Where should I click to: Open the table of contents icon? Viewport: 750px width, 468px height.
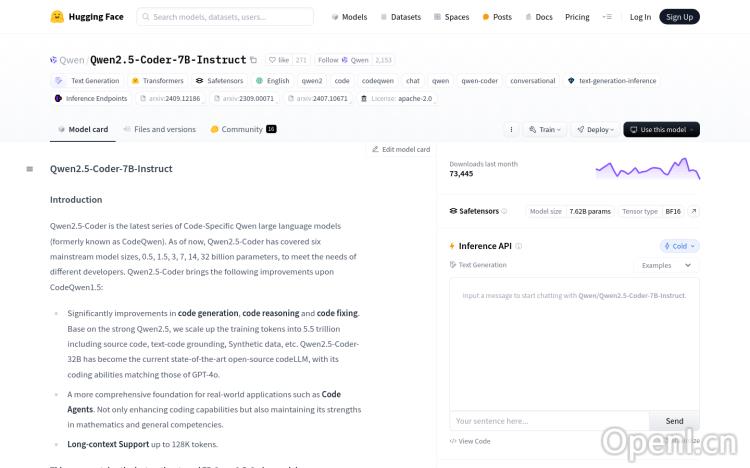[x=29, y=169]
